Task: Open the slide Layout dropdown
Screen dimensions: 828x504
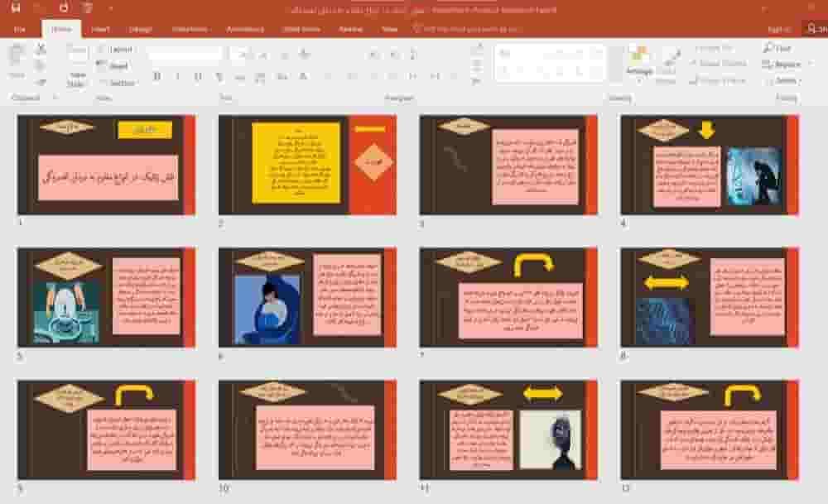Action: click(x=115, y=49)
